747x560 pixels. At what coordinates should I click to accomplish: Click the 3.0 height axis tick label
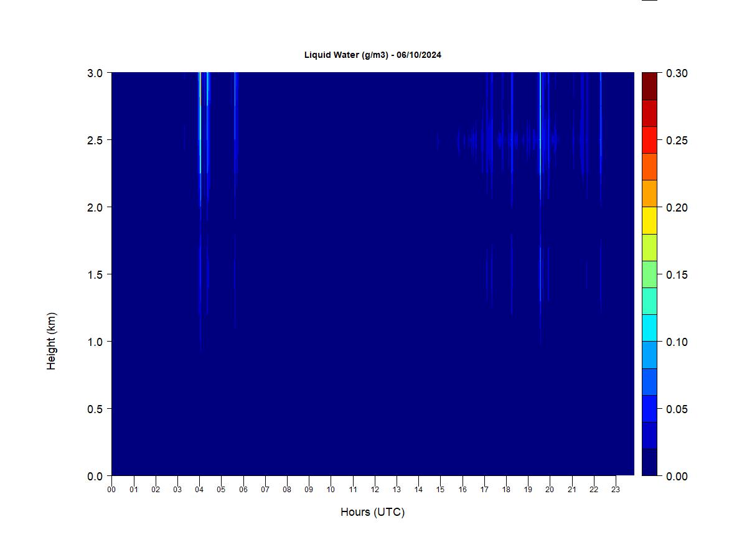(x=95, y=73)
